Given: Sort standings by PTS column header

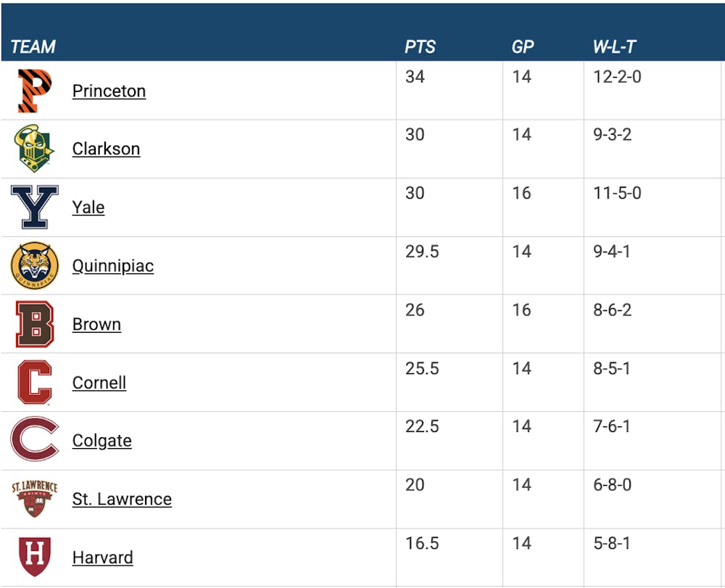Looking at the screenshot, I should [x=420, y=47].
